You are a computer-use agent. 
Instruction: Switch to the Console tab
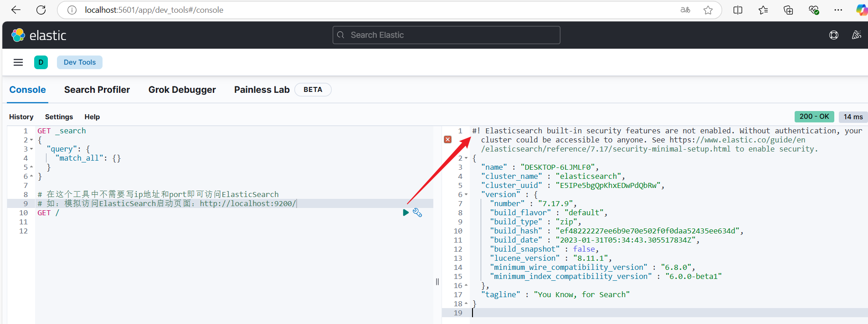(x=28, y=90)
